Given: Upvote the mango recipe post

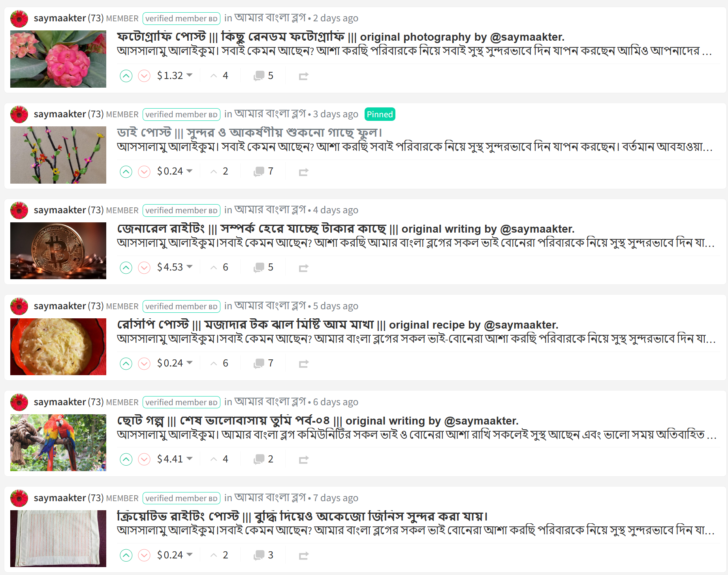Looking at the screenshot, I should coord(126,363).
